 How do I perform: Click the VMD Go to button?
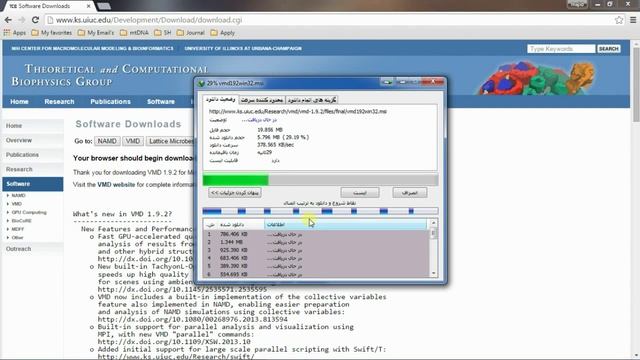(133, 141)
